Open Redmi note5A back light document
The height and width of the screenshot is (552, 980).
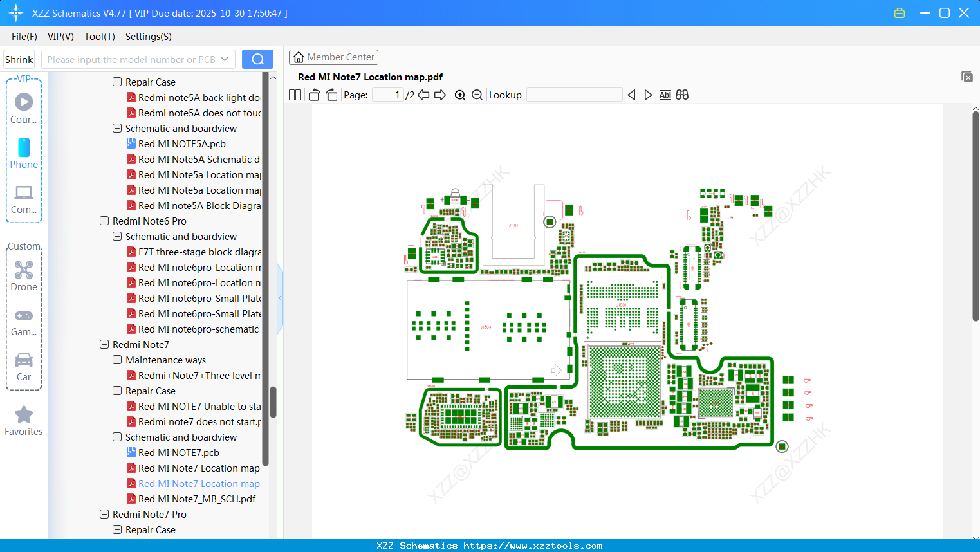click(199, 97)
